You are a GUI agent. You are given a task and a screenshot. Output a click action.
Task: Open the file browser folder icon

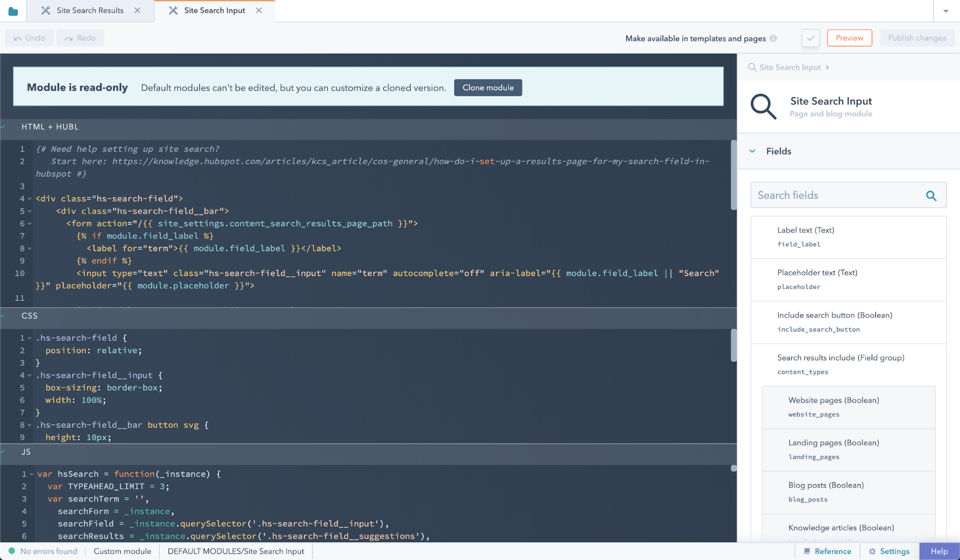click(x=12, y=10)
